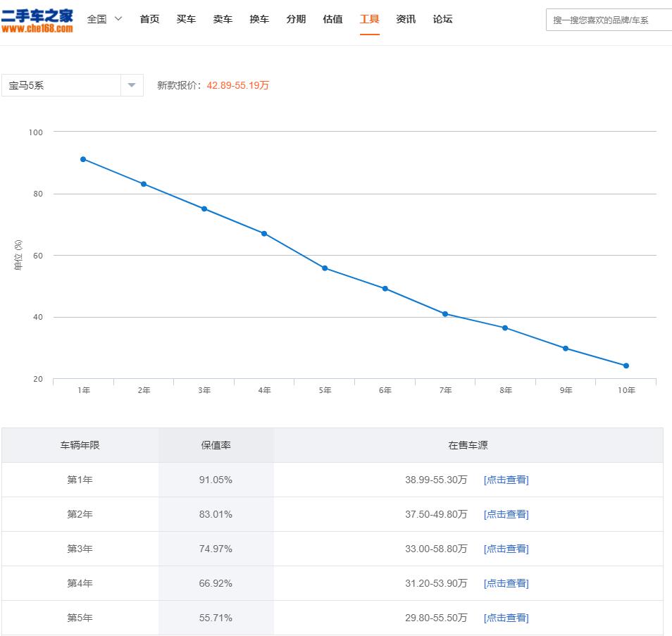The image size is (672, 636).
Task: Click the 保值率 column header
Action: click(x=216, y=445)
